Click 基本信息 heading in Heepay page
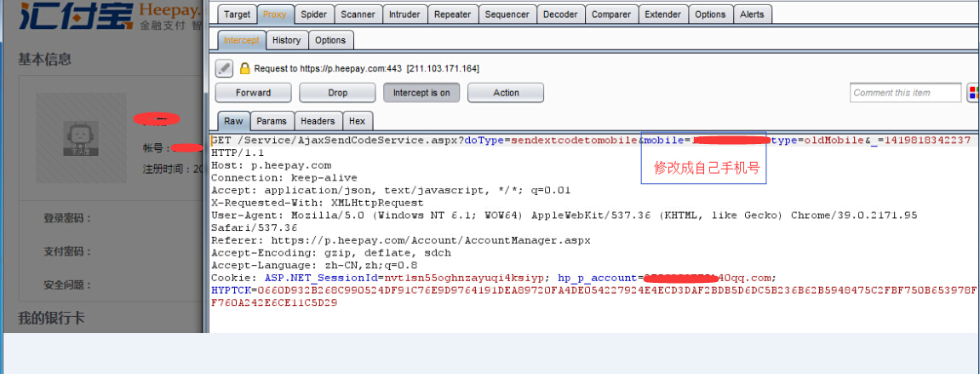 pyautogui.click(x=44, y=60)
